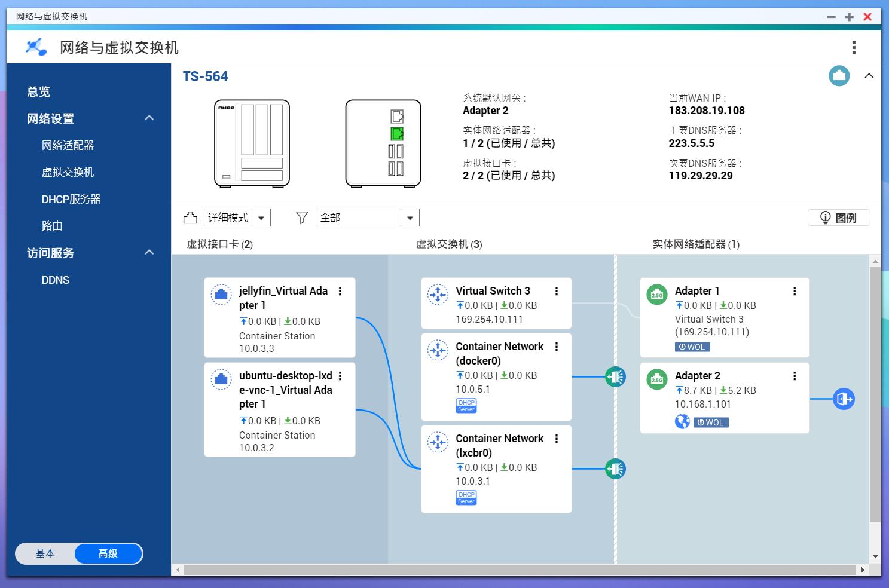Open the app's main three-dot menu
The width and height of the screenshot is (889, 588).
pos(853,47)
